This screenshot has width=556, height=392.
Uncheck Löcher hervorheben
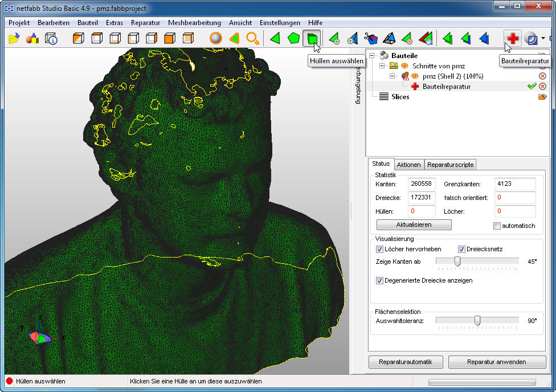pos(379,249)
